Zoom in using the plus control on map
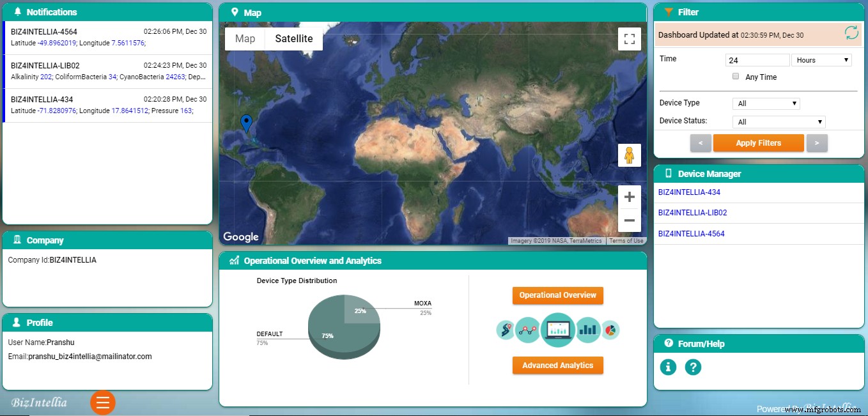This screenshot has height=416, width=868. pos(629,197)
